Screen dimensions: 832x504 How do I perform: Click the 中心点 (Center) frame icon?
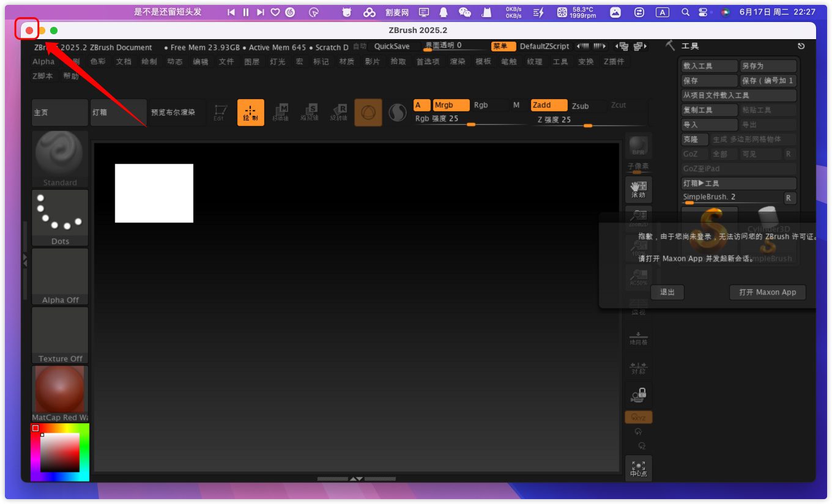[x=638, y=469]
